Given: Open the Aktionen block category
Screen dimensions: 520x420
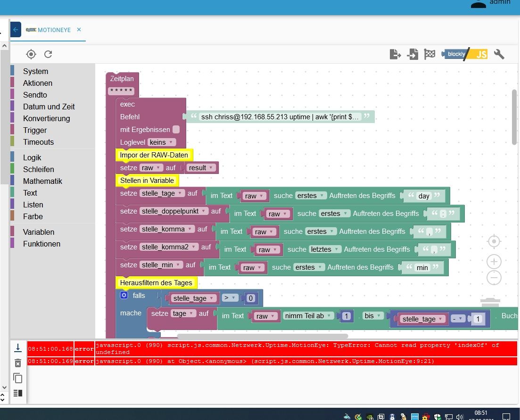Looking at the screenshot, I should (38, 83).
